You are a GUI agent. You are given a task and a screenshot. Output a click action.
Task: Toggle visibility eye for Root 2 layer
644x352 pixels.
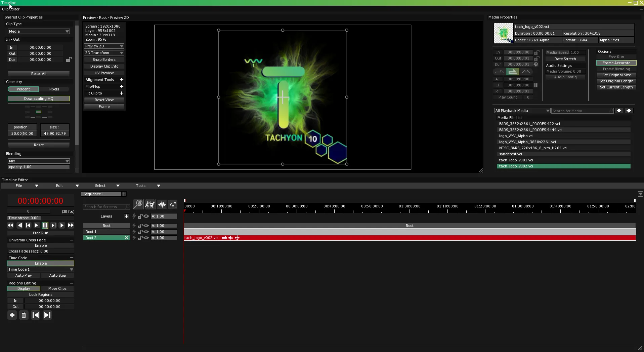(146, 238)
